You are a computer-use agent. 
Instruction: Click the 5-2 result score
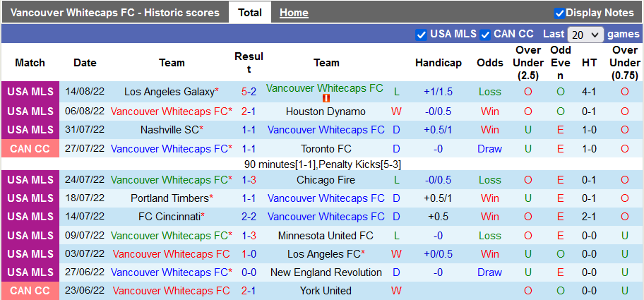pyautogui.click(x=249, y=92)
